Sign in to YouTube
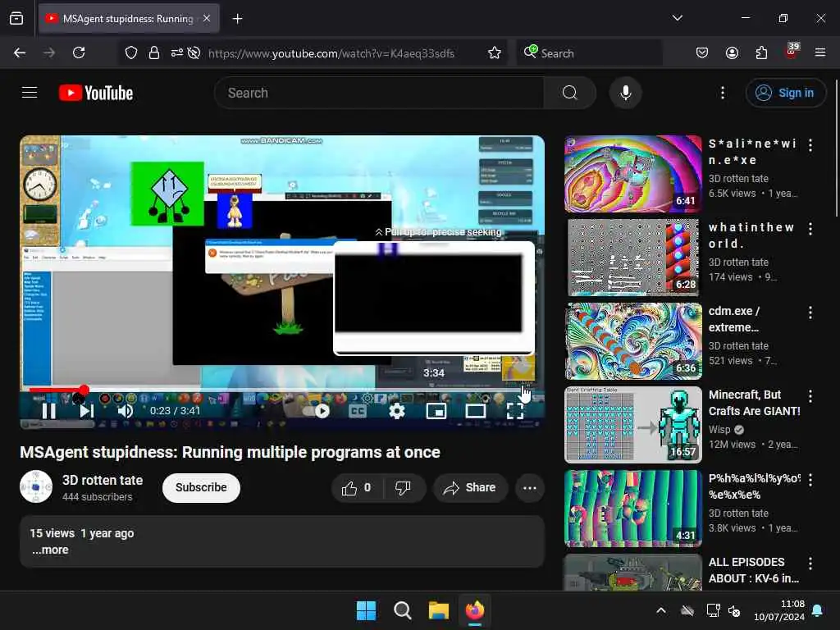This screenshot has width=840, height=630. [x=785, y=93]
